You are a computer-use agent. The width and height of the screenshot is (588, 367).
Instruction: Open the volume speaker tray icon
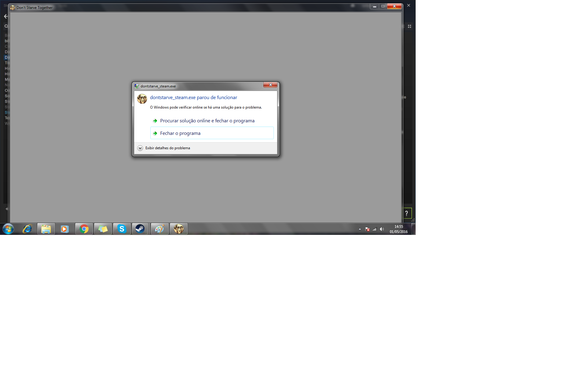(382, 229)
